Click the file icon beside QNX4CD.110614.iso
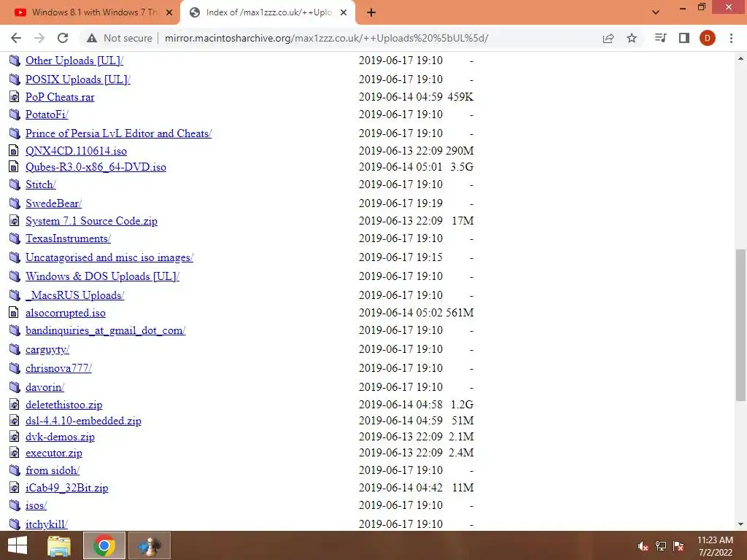The height and width of the screenshot is (560, 747). (x=15, y=151)
